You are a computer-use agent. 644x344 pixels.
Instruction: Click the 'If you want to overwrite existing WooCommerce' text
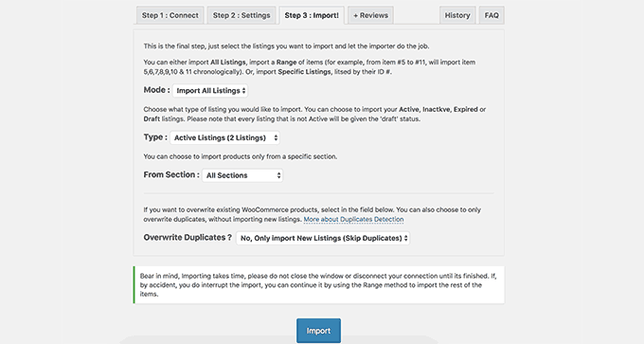tap(313, 214)
